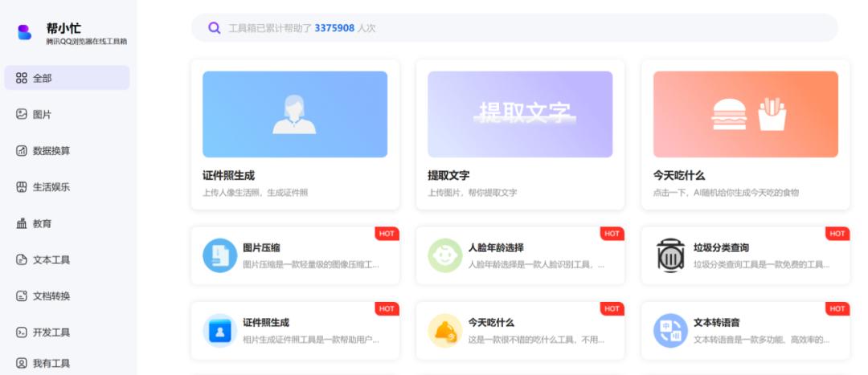Click the 腾讯QQ浏览器在线工具箱 subtitle
This screenshot has width=868, height=375.
(x=87, y=42)
